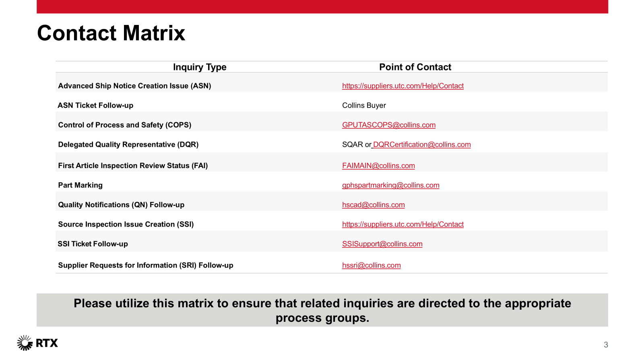Select the Collins Buyer contact text
The image size is (644, 362).
[364, 105]
